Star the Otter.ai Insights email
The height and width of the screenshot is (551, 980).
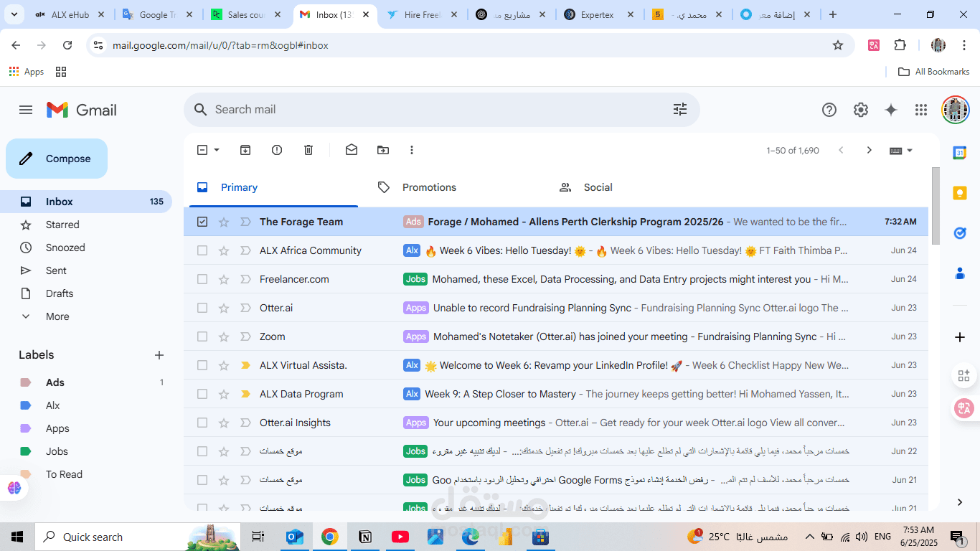tap(224, 423)
